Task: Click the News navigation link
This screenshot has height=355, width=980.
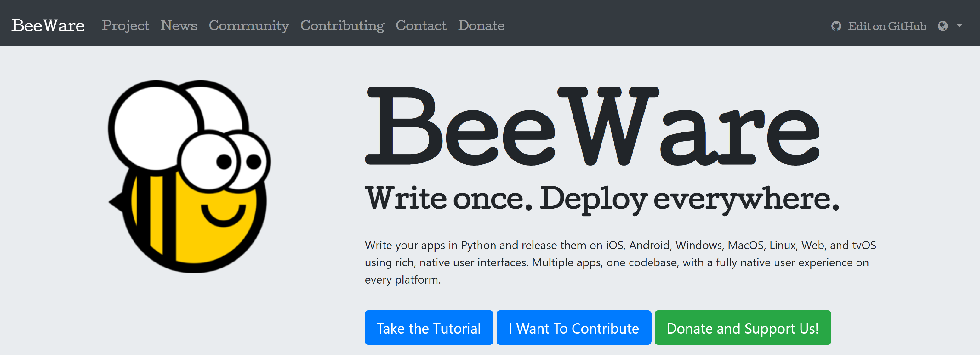Action: (179, 25)
